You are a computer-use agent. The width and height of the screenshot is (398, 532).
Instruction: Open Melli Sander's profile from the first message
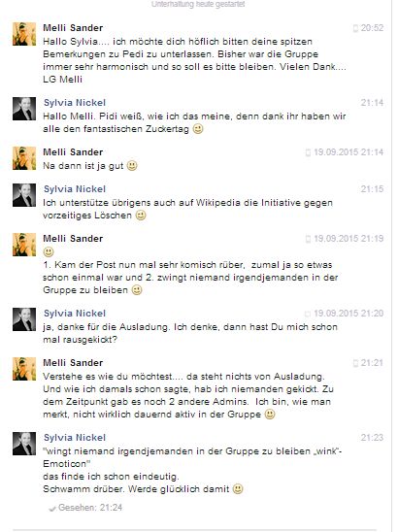click(x=73, y=28)
